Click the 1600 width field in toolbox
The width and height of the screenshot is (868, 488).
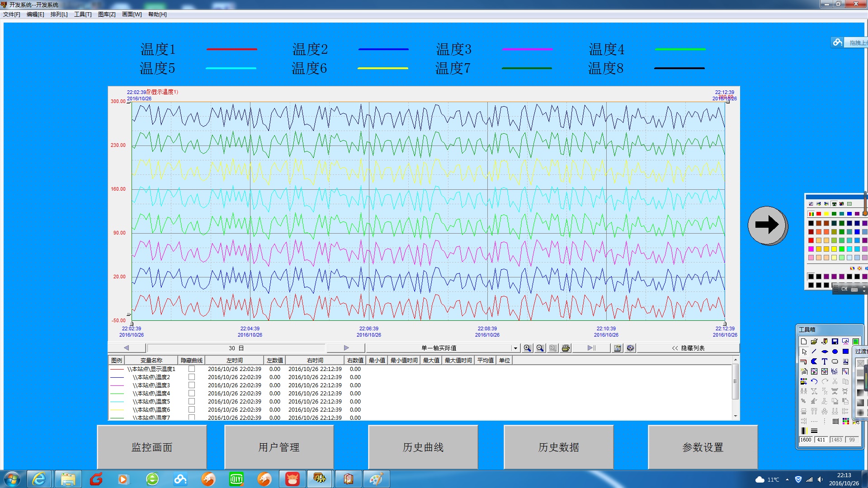coord(806,440)
